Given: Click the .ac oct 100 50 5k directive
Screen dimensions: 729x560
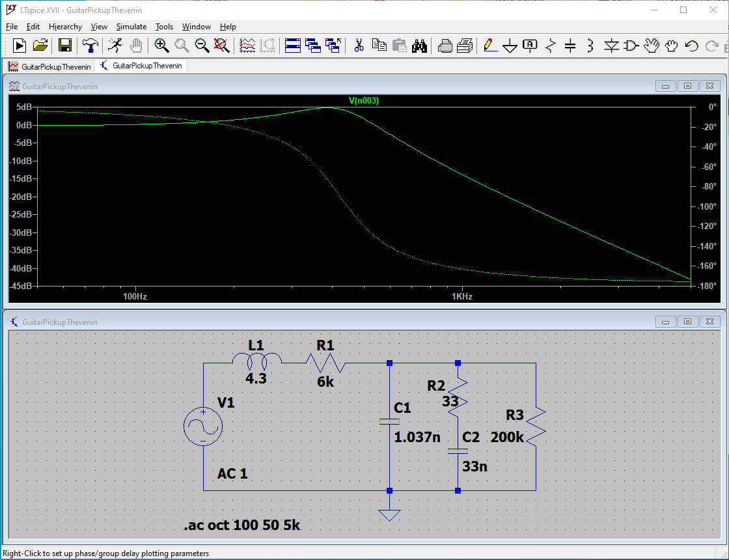Looking at the screenshot, I should pyautogui.click(x=242, y=525).
